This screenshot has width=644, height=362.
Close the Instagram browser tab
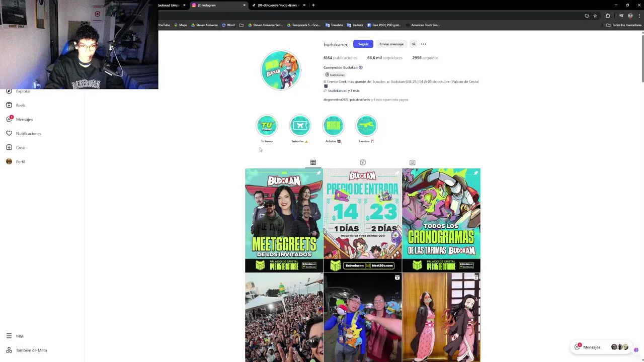pos(245,5)
